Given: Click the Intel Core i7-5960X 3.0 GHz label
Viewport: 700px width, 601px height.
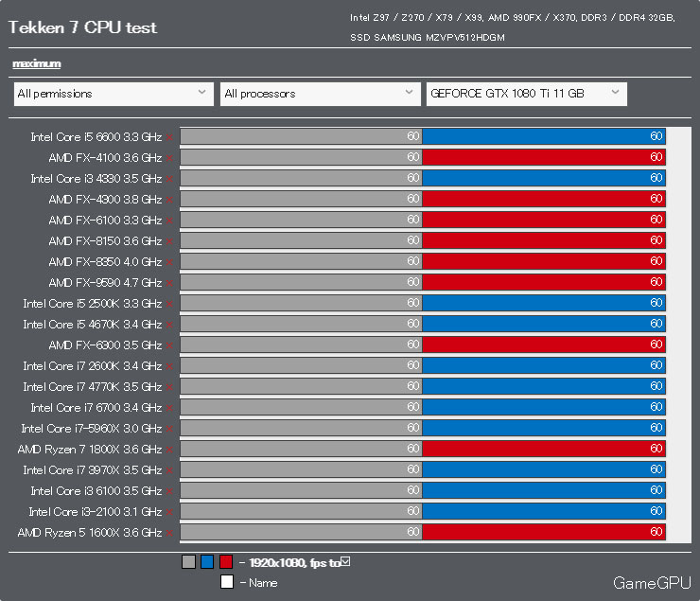Looking at the screenshot, I should 92,429.
